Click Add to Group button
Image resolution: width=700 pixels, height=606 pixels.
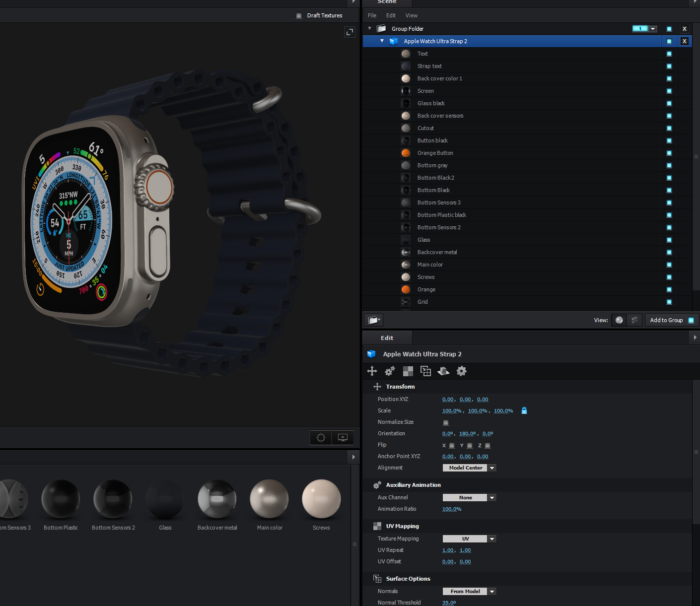[x=672, y=320]
